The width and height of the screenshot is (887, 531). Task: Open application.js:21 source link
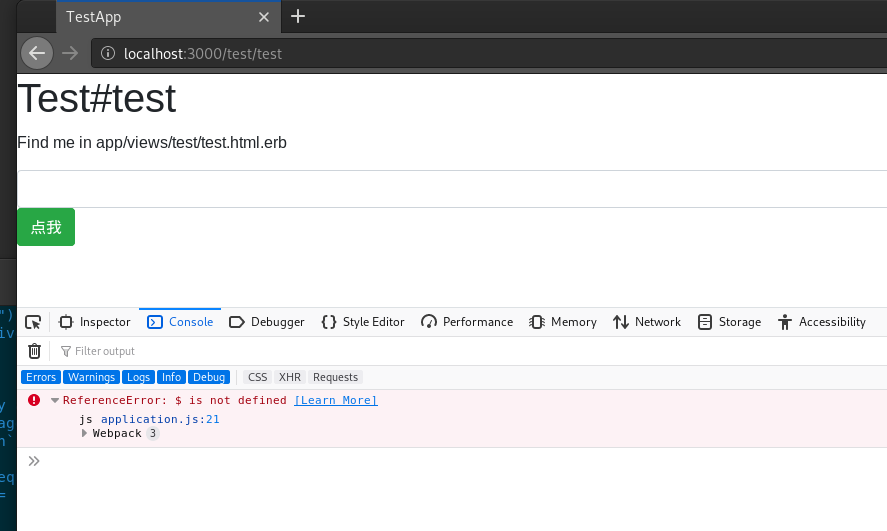coord(160,419)
